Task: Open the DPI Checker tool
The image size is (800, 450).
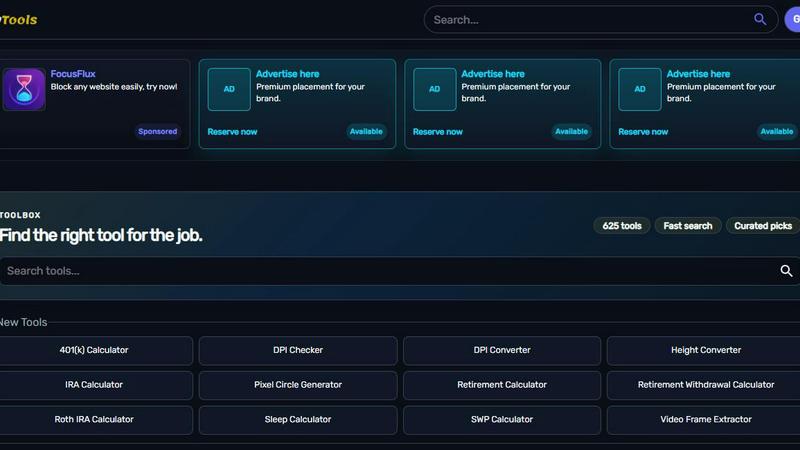Action: [x=298, y=351]
